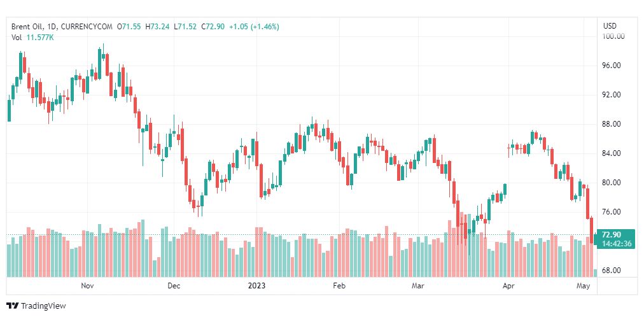Image resolution: width=644 pixels, height=317 pixels.
Task: Click the volume value 11.577K
Action: 40,38
